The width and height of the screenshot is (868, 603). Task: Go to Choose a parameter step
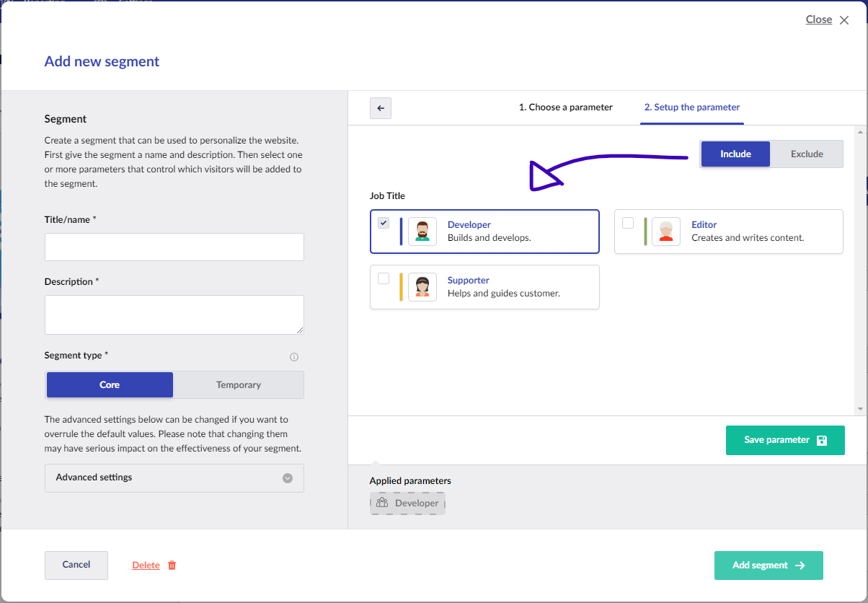[565, 107]
